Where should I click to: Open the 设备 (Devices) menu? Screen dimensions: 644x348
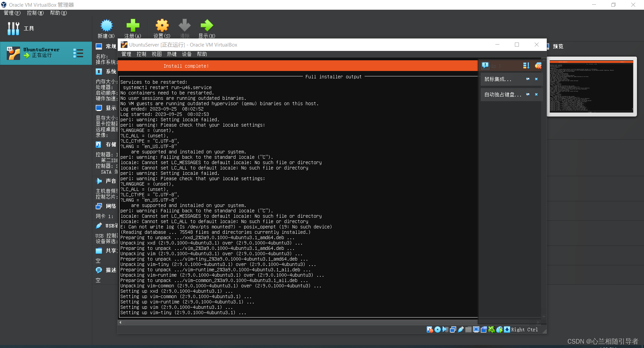coord(187,54)
